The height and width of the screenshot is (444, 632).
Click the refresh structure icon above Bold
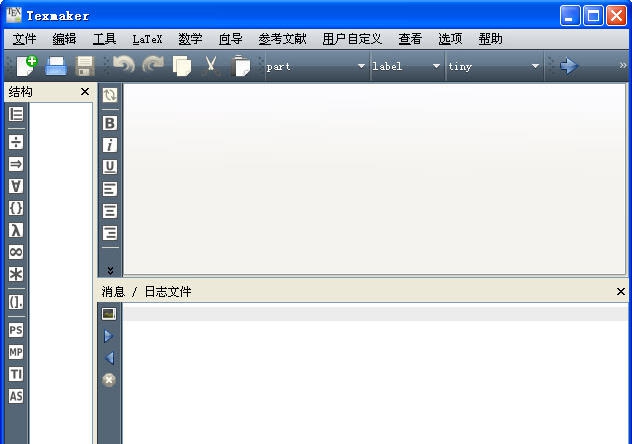tap(110, 95)
